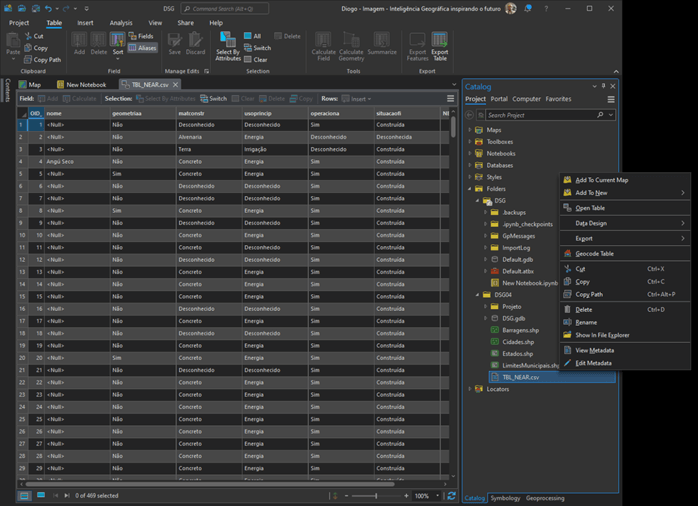This screenshot has height=506, width=698.
Task: Select Geocode Table in the context menu
Action: pyautogui.click(x=594, y=254)
